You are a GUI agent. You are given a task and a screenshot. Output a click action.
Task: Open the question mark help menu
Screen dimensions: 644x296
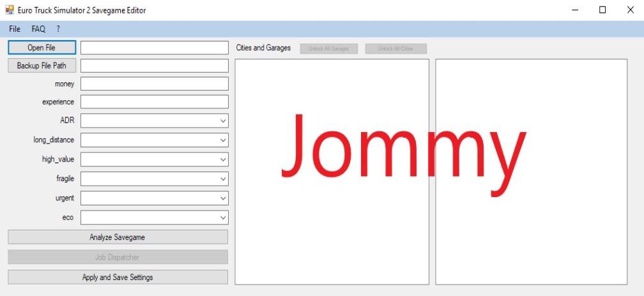(58, 29)
